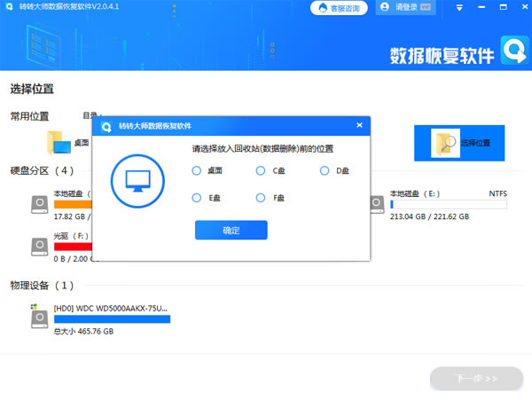Click the dialog prompt 请选择放入回收站 text

262,149
